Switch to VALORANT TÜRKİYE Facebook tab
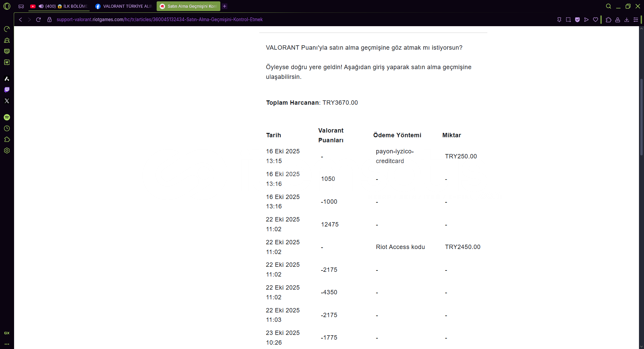Viewport: 644px width, 349px height. (x=123, y=6)
